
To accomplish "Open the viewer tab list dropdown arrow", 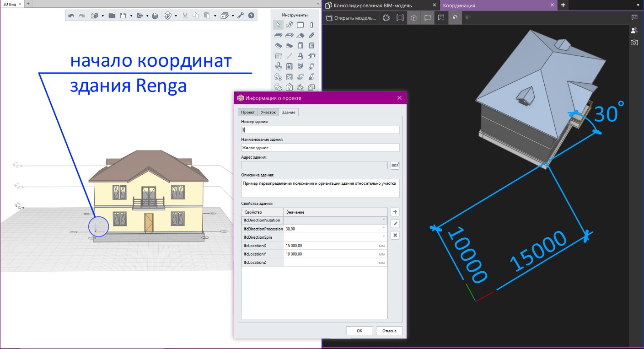I will 638,5.
